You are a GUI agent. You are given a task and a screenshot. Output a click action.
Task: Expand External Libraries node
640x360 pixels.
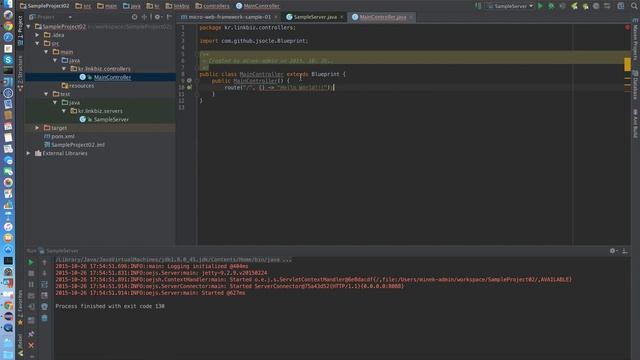coord(29,153)
